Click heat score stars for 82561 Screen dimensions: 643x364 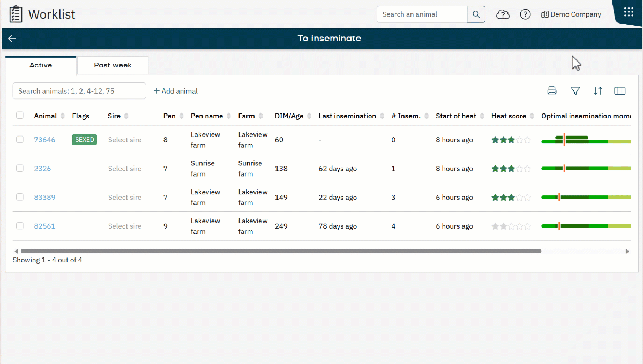coord(511,226)
